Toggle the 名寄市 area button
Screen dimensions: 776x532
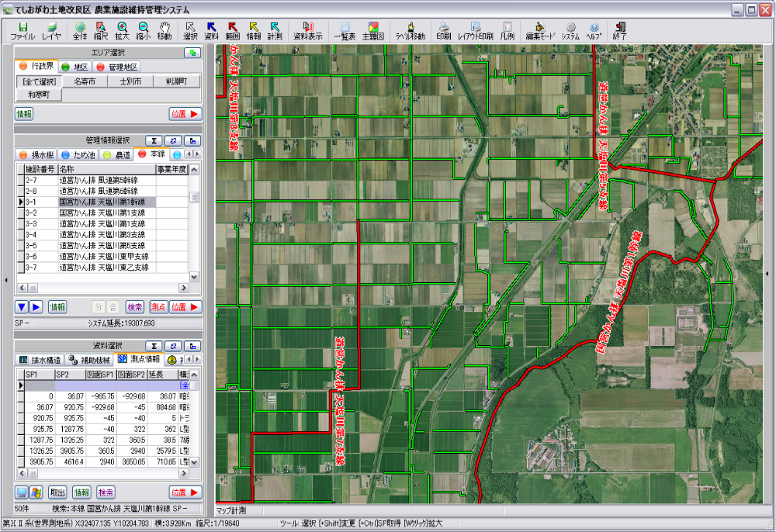[85, 81]
